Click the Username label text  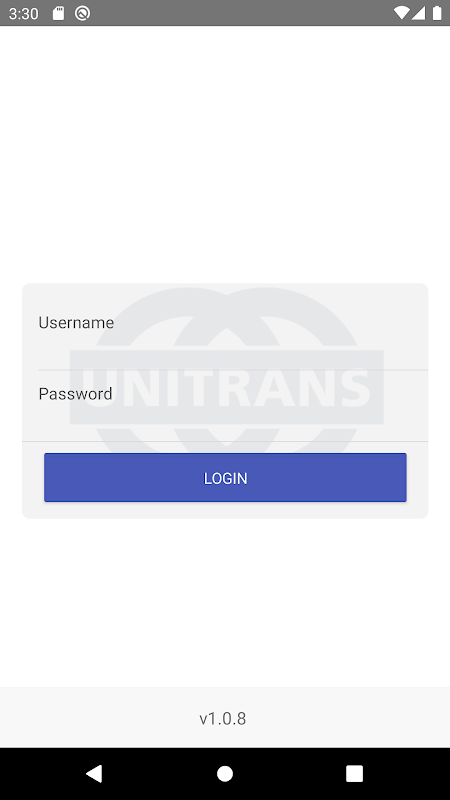[76, 322]
